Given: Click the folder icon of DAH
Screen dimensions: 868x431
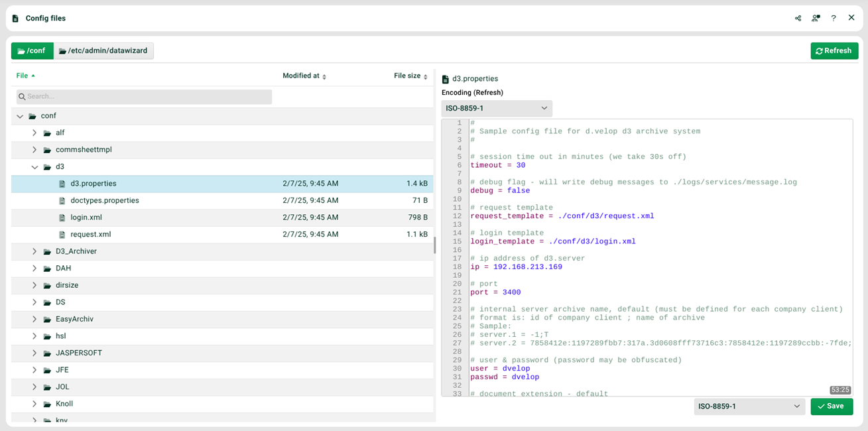Looking at the screenshot, I should 47,269.
